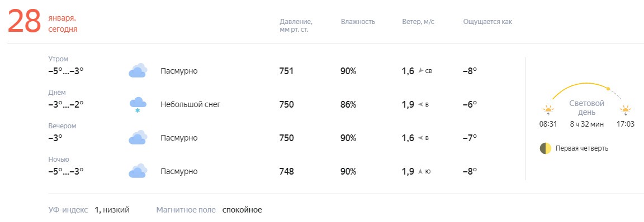The width and height of the screenshot is (644, 222).
Task: Click the morning cloudy weather icon
Action: [x=138, y=71]
